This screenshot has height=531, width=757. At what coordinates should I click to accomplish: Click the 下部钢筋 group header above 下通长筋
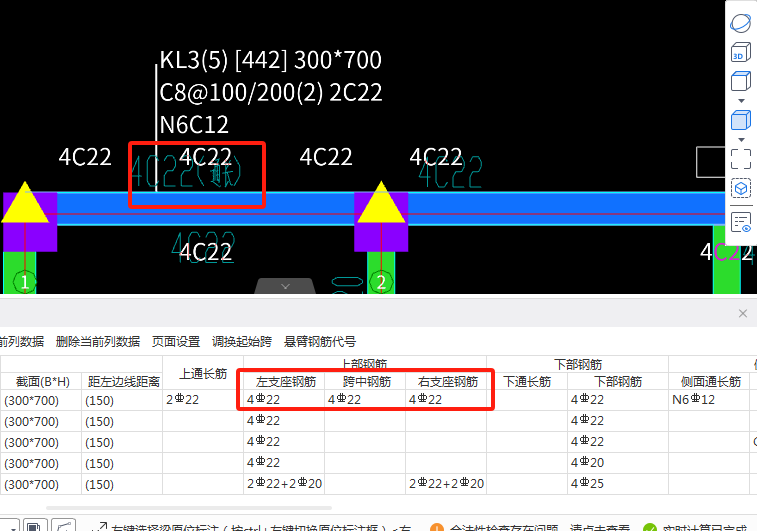(578, 364)
